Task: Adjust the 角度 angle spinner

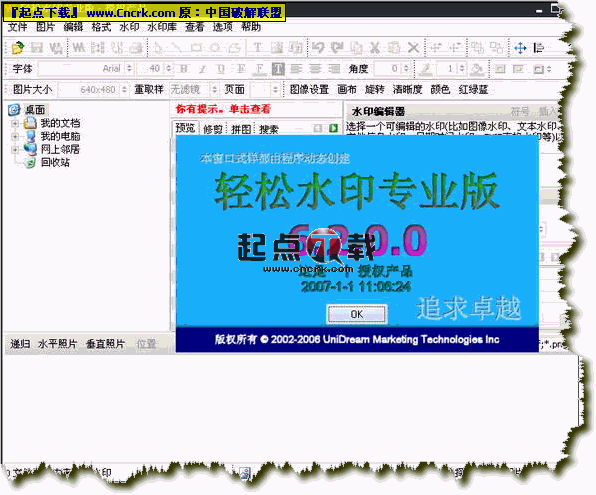Action: pyautogui.click(x=406, y=69)
